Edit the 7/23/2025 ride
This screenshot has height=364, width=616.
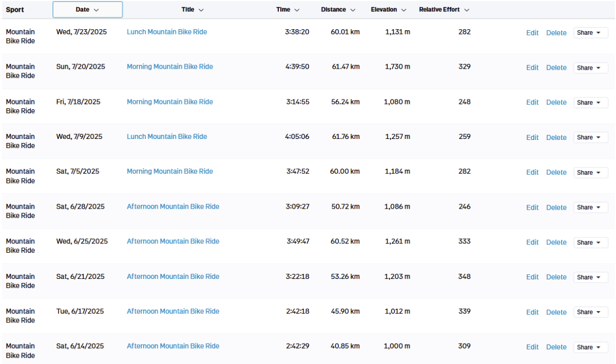[x=532, y=33]
